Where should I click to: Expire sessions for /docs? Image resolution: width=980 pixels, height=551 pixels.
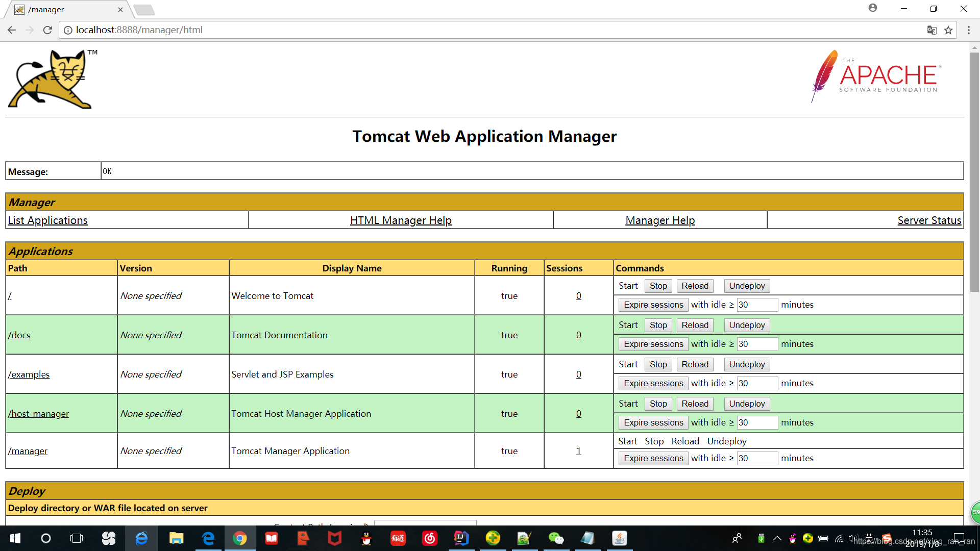[x=653, y=344]
